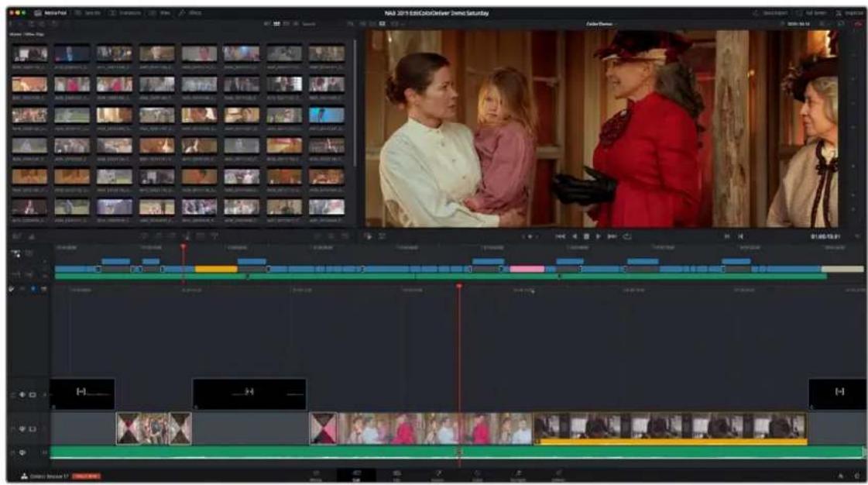Image resolution: width=868 pixels, height=485 pixels.
Task: Open the Media Pool tab
Action: (x=50, y=12)
